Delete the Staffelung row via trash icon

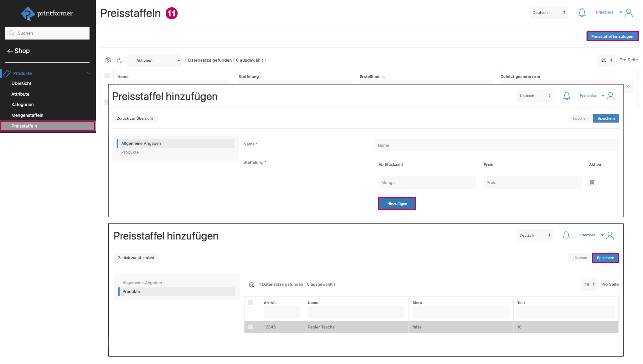point(592,182)
